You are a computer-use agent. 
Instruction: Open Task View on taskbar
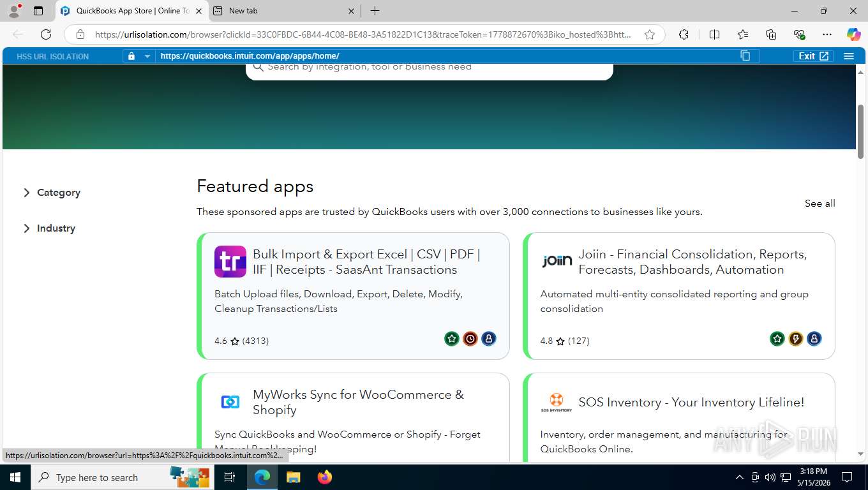(230, 477)
